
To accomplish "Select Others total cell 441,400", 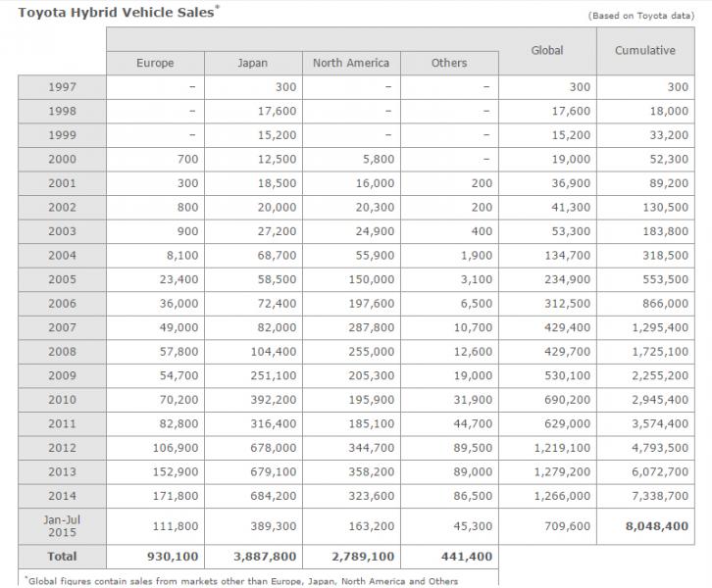I will pyautogui.click(x=465, y=556).
